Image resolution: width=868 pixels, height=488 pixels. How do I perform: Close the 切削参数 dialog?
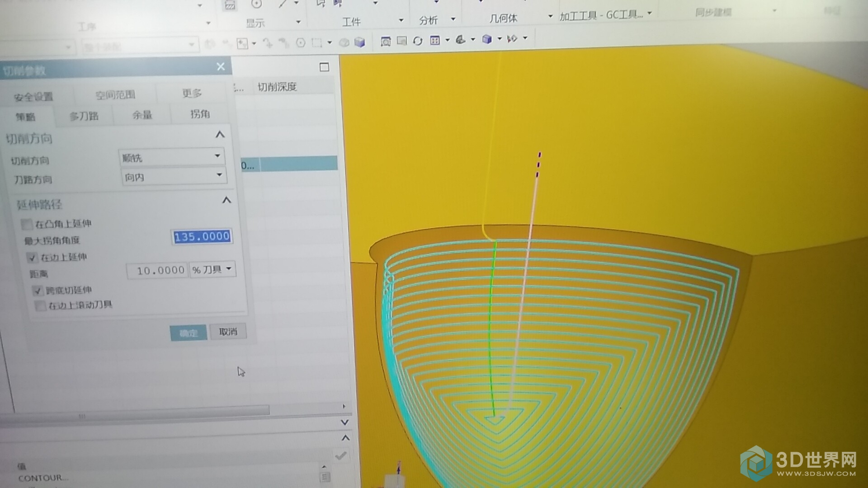click(221, 67)
